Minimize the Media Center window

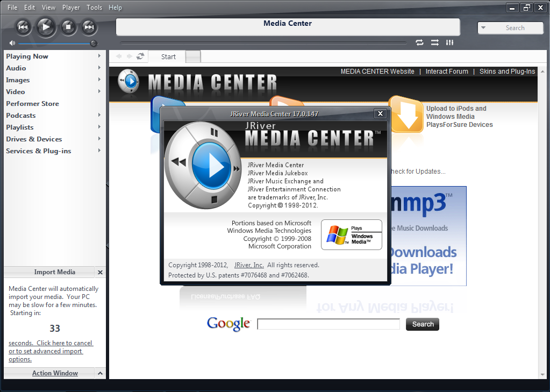click(x=512, y=8)
